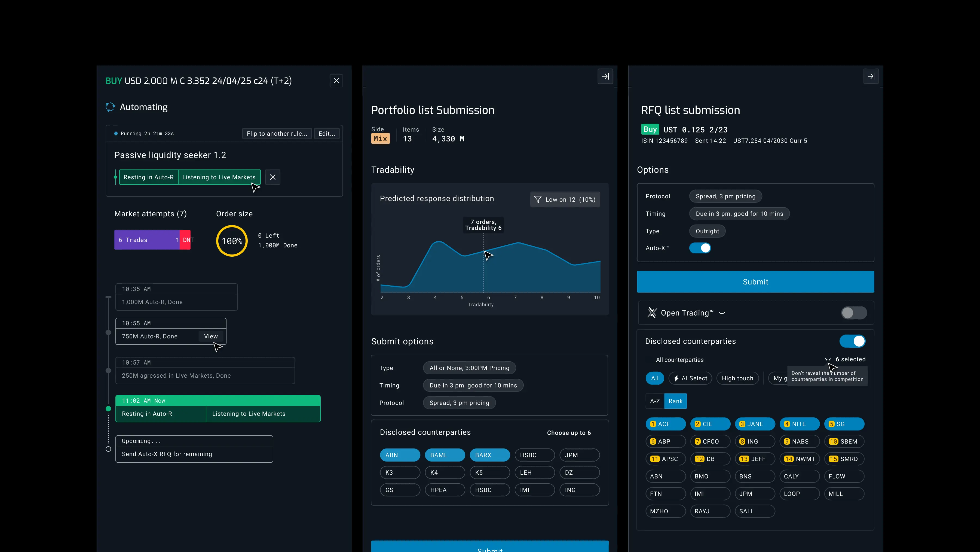Screen dimensions: 980x552
Task: Open the Timing dropdown in RFQ Options
Action: 739,214
